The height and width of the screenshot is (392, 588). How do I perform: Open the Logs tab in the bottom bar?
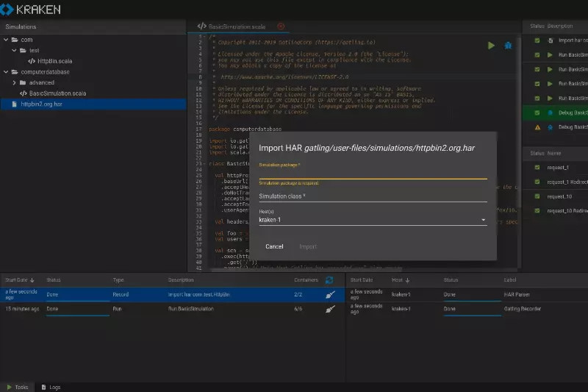click(x=51, y=387)
